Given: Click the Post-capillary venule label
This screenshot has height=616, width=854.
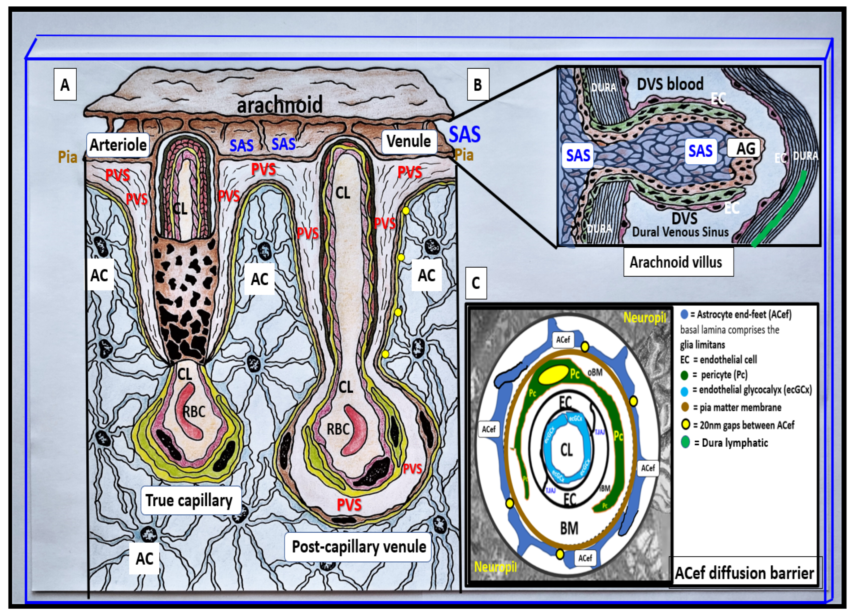Looking at the screenshot, I should pos(358,547).
